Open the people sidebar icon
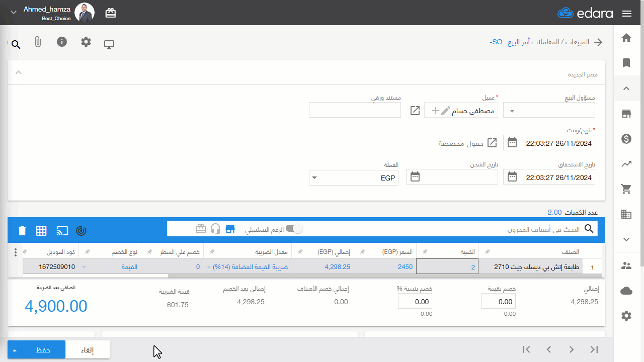 coord(626,265)
